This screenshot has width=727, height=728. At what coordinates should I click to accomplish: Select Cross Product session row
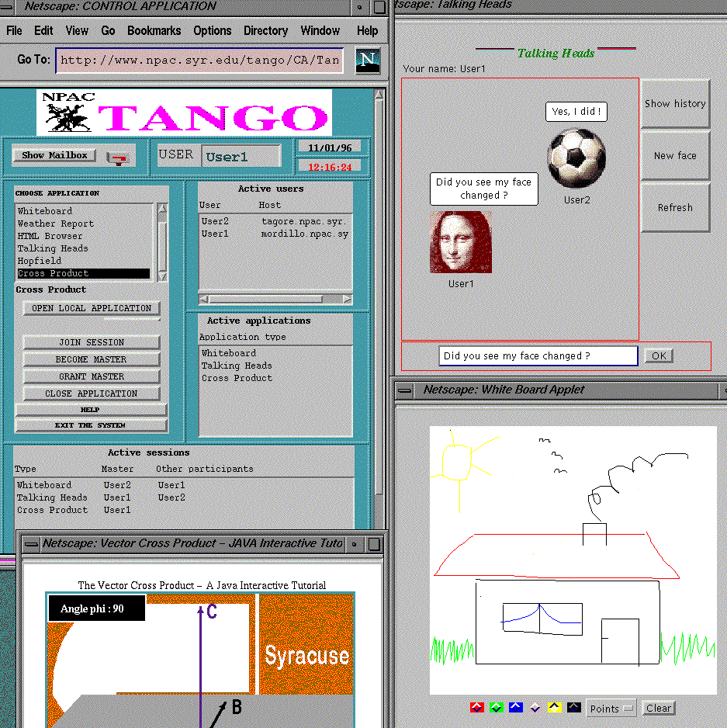point(184,510)
